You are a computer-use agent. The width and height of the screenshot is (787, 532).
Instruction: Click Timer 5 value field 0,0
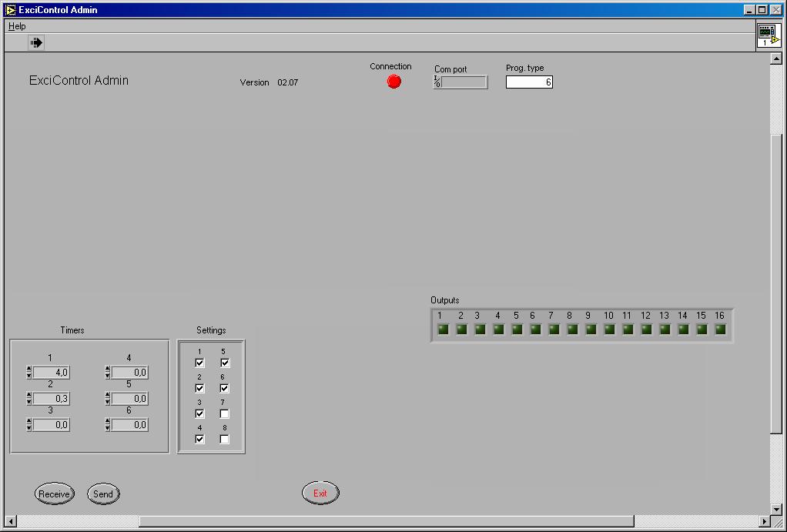[129, 399]
